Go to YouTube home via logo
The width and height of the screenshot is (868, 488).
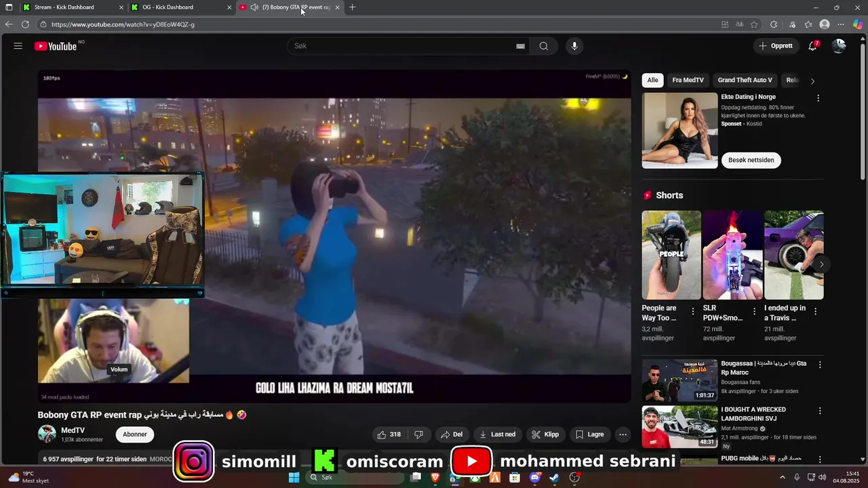[56, 46]
